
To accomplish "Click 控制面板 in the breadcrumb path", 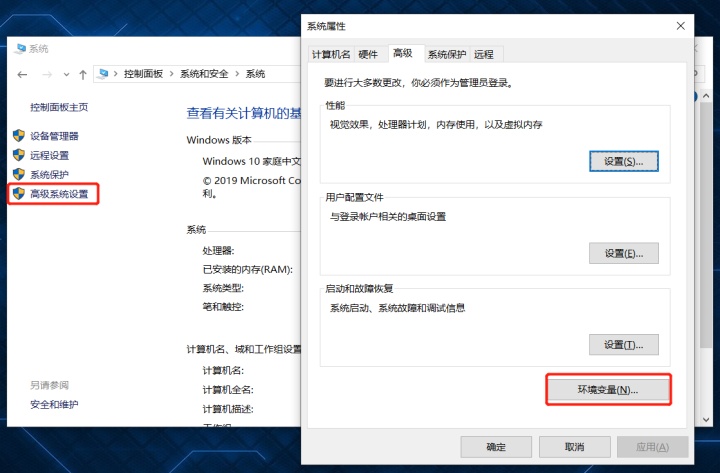I will click(x=143, y=74).
